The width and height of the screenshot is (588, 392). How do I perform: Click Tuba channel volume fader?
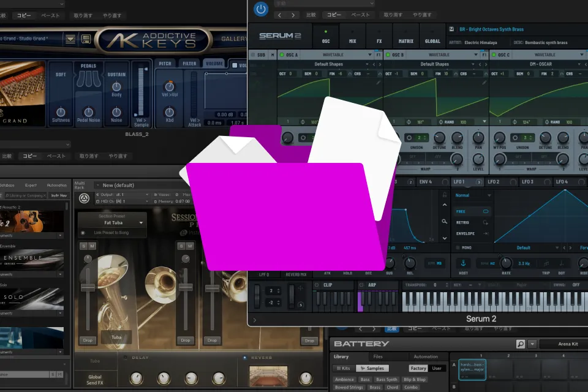point(88,288)
